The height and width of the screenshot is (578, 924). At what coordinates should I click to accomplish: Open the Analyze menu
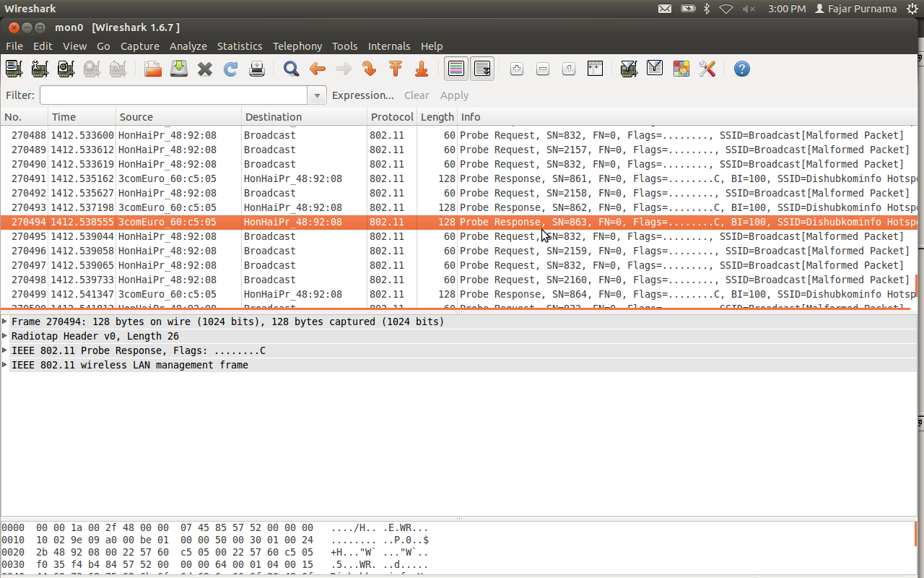coord(188,46)
